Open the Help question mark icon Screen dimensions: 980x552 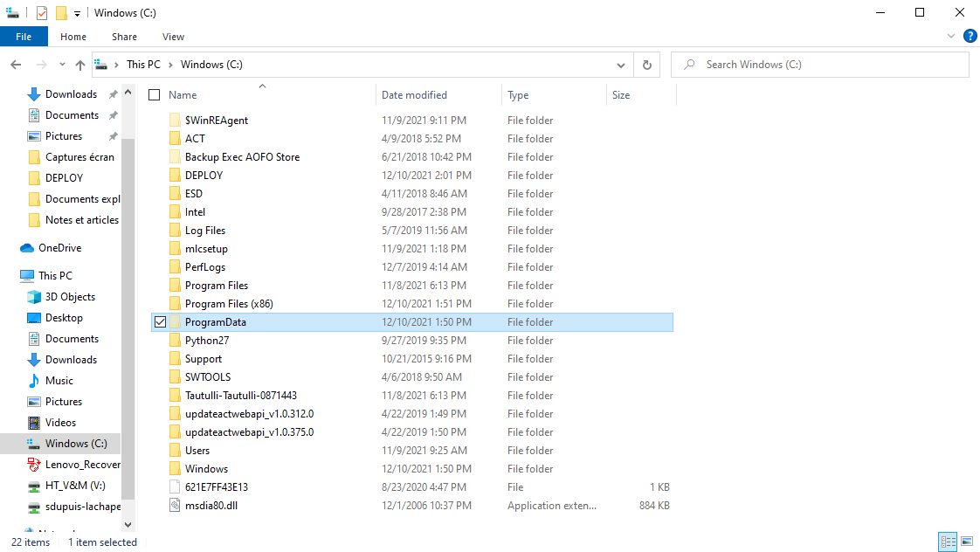pos(970,37)
